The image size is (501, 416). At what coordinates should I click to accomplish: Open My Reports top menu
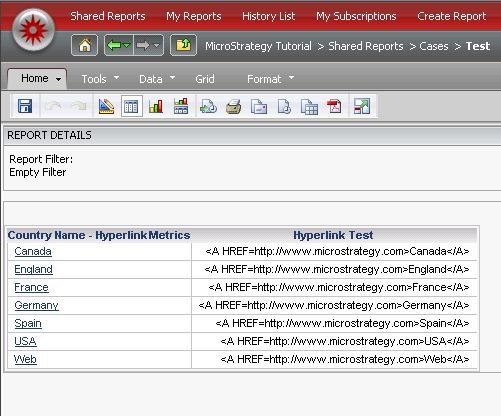[194, 16]
